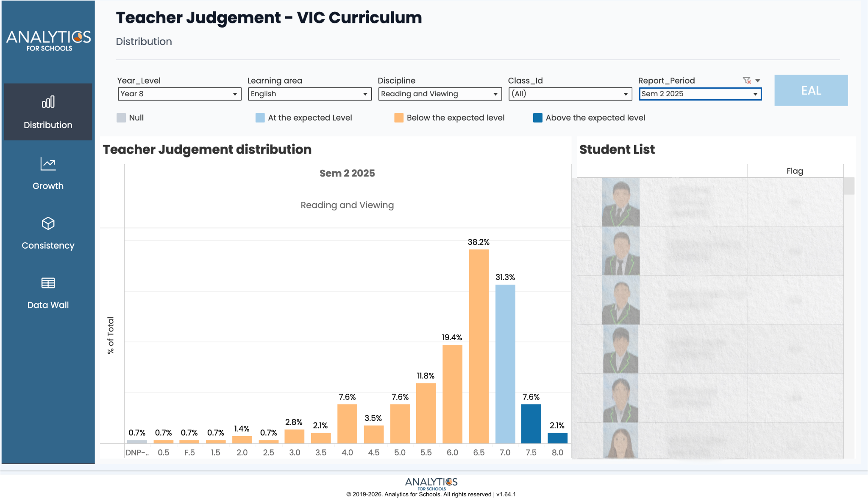The width and height of the screenshot is (868, 501).
Task: Click the Flag column header
Action: [795, 171]
